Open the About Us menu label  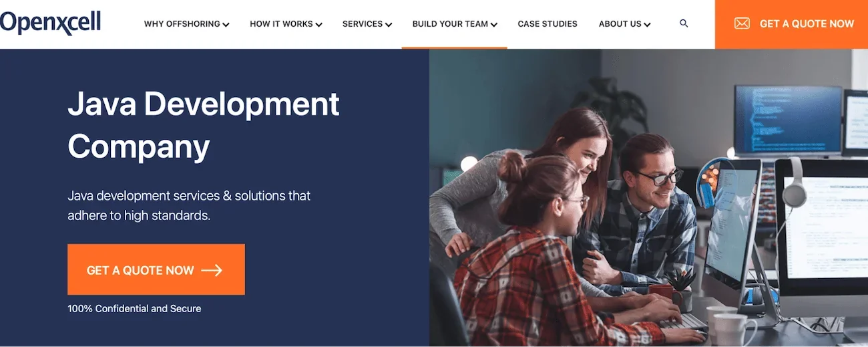[x=620, y=24]
